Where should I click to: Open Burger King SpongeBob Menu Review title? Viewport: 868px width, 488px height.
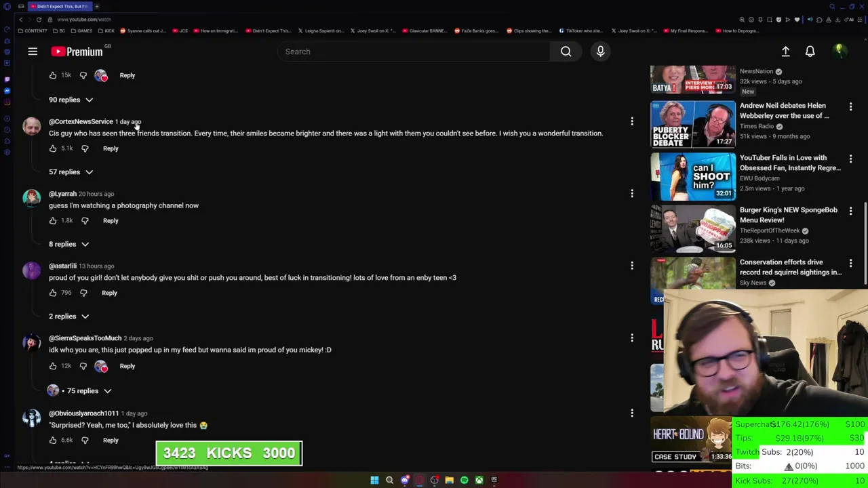[788, 215]
